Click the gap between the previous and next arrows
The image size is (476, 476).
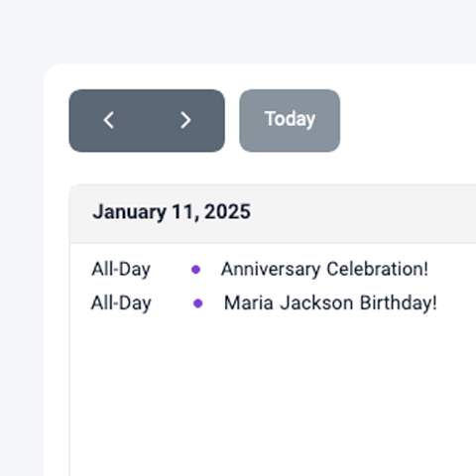point(147,120)
